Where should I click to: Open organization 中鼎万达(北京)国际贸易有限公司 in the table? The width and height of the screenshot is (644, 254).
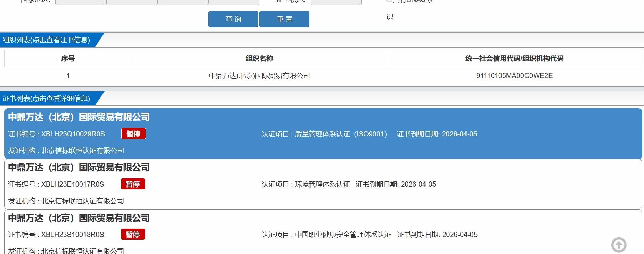pyautogui.click(x=259, y=76)
